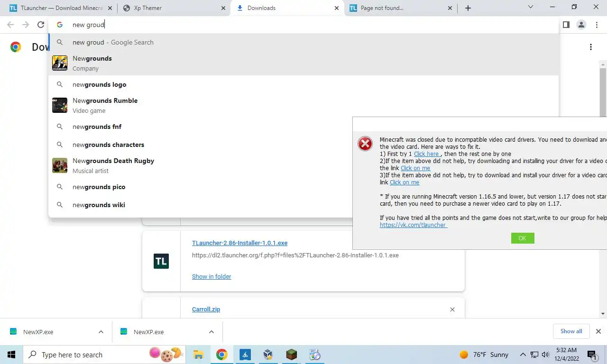Click the browser forward arrow
This screenshot has width=607, height=364.
pyautogui.click(x=26, y=25)
